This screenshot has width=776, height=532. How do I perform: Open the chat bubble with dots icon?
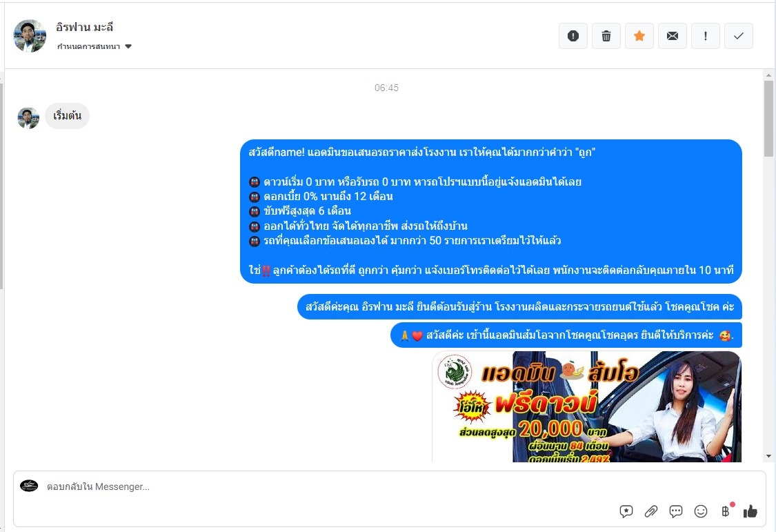click(676, 511)
